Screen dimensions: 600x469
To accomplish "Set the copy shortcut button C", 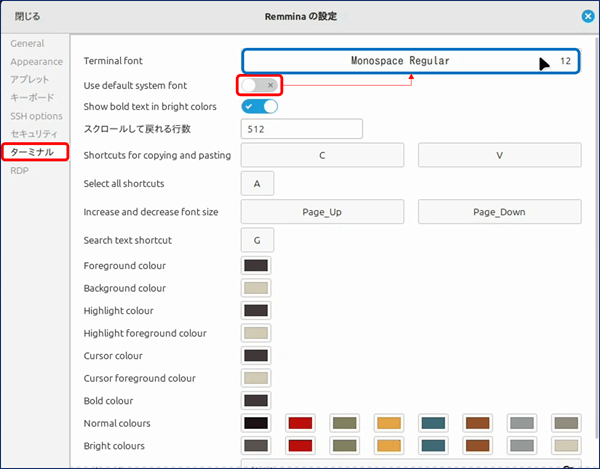I will coord(322,155).
